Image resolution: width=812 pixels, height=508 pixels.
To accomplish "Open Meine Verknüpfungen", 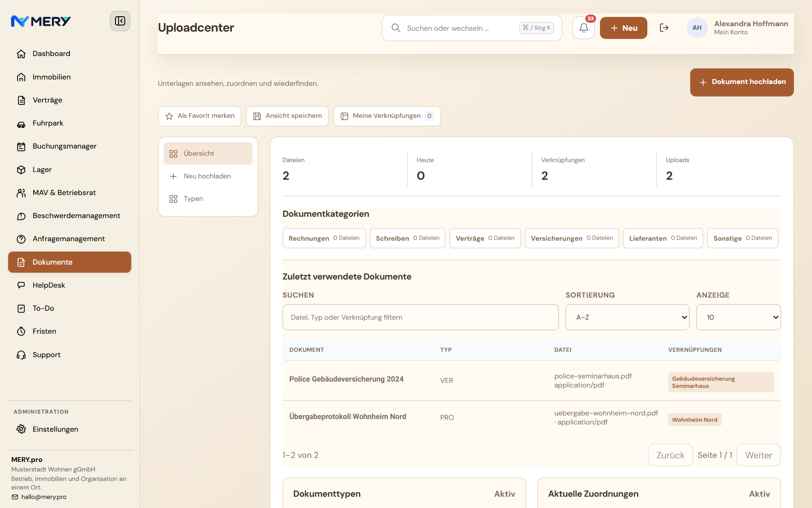I will (387, 116).
